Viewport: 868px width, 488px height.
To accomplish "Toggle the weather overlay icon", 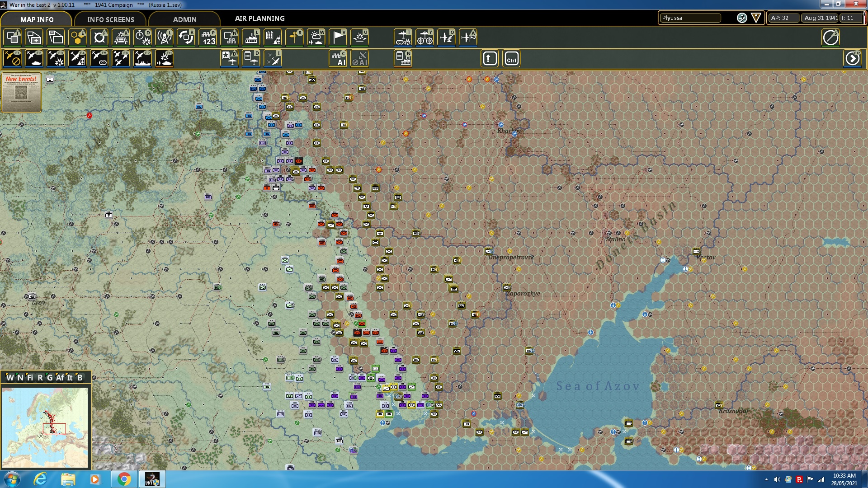I will coord(316,38).
